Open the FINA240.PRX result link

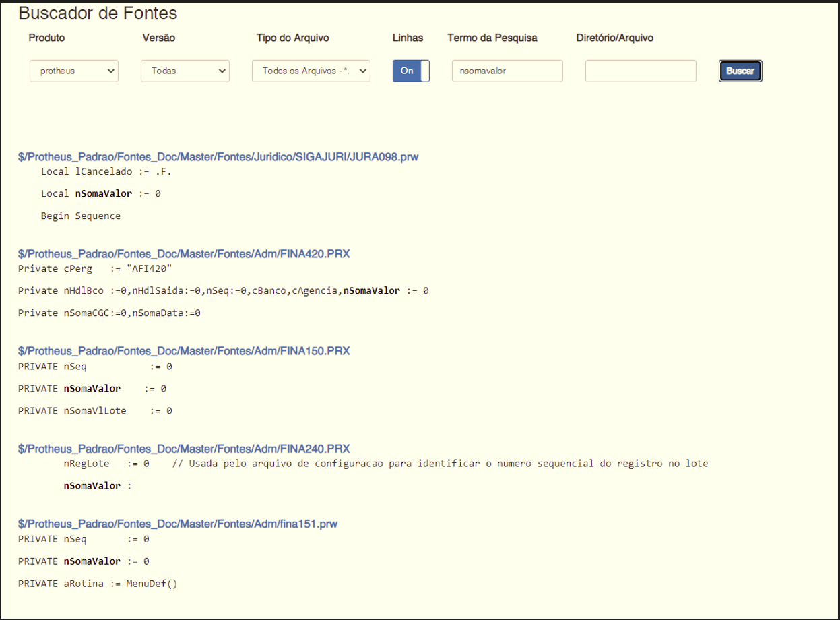coord(184,449)
